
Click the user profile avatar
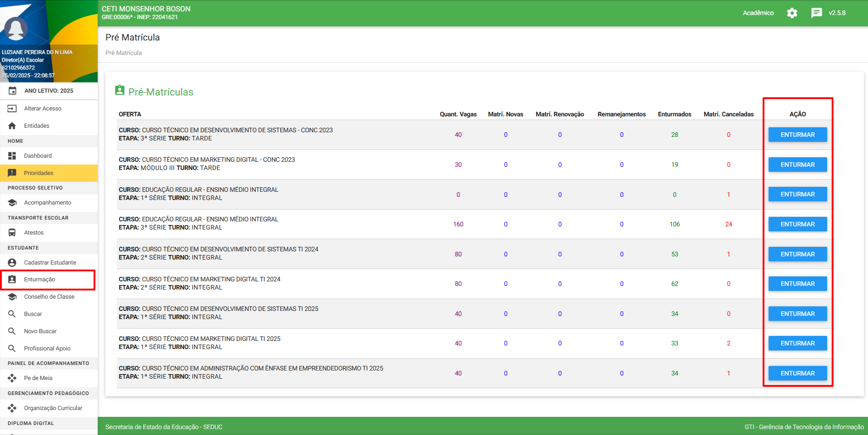(x=16, y=29)
